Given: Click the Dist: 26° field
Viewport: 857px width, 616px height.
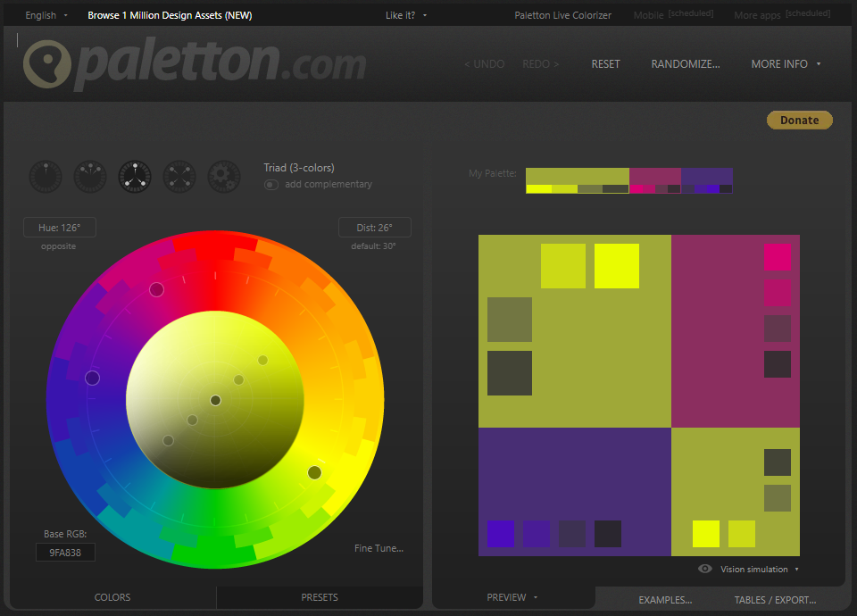Looking at the screenshot, I should [375, 228].
